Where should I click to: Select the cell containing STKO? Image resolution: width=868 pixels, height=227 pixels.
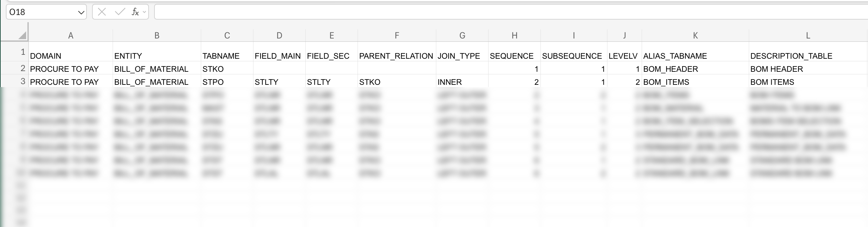click(226, 68)
